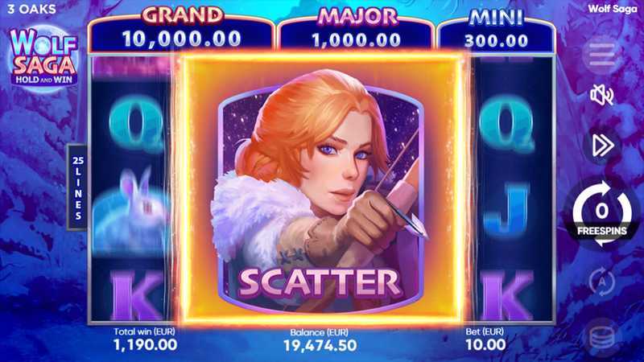The height and width of the screenshot is (362, 644).
Task: Toggle the muted sound speaker icon
Action: click(601, 95)
